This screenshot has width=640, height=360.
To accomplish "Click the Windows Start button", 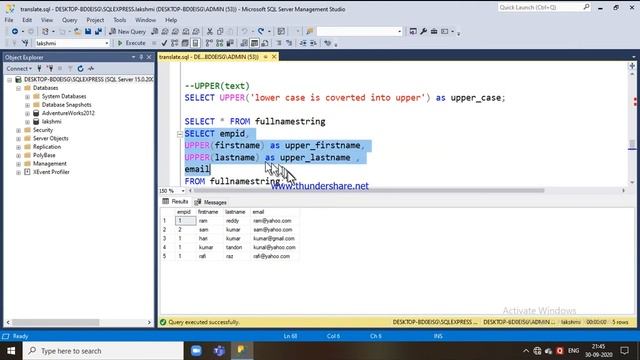I will (11, 351).
